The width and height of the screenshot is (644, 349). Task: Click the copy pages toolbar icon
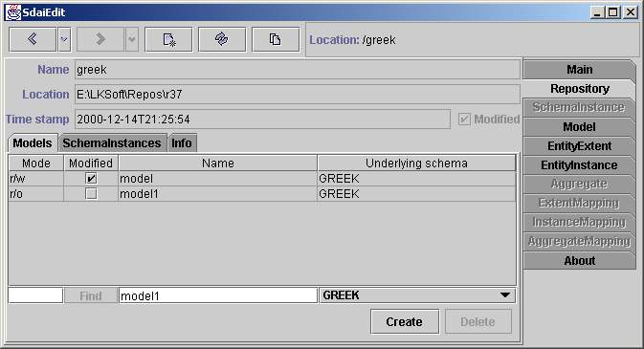[276, 39]
